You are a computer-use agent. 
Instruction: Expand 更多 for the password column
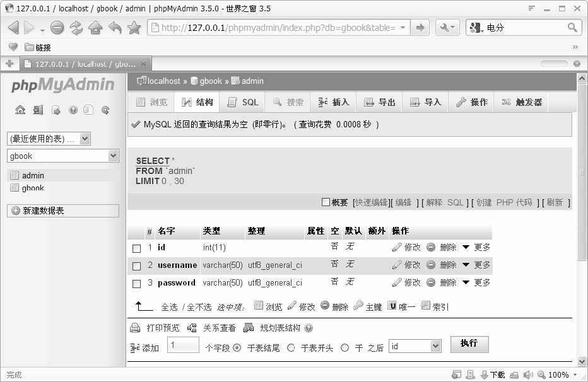[476, 282]
